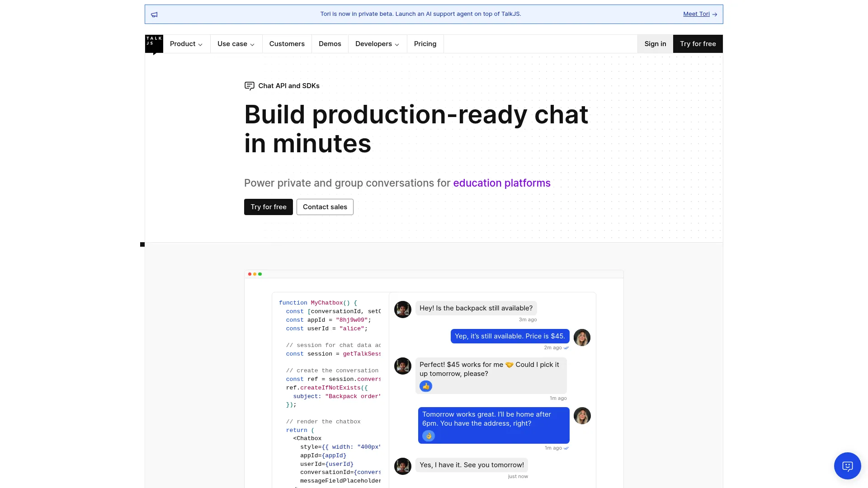Click the '// render the chatbox' comment
The image size is (868, 488).
coord(323,422)
